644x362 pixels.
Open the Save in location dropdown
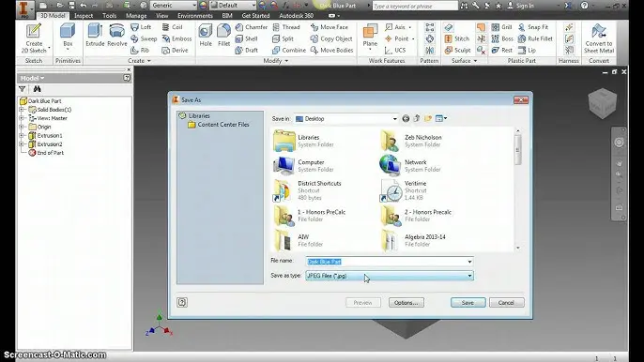(x=394, y=119)
